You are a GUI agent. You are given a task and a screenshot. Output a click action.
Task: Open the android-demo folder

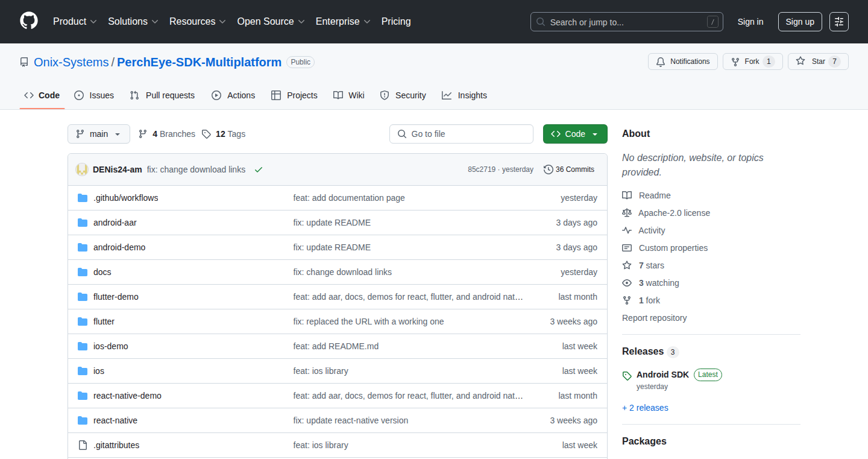[x=119, y=247]
